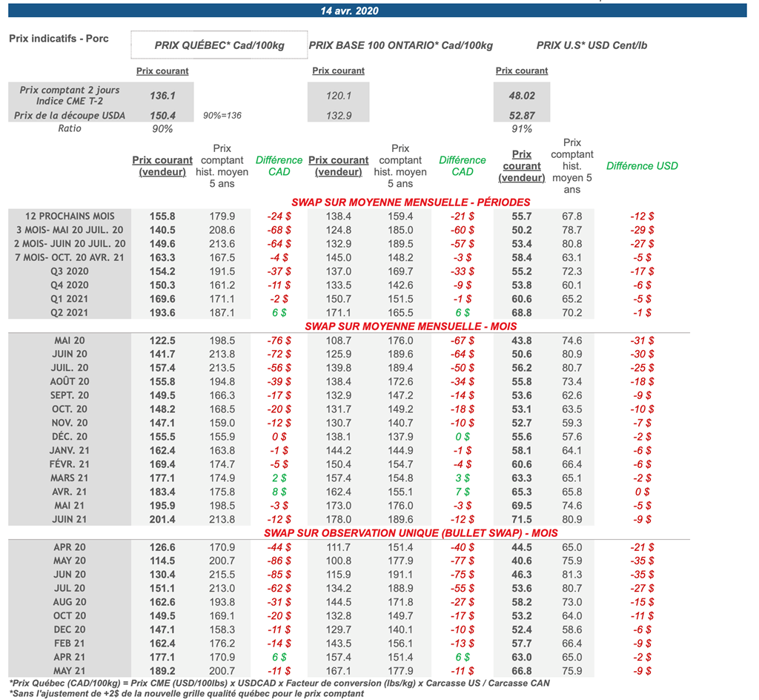
Task: Select the "90%=136" ratio note
Action: point(222,116)
